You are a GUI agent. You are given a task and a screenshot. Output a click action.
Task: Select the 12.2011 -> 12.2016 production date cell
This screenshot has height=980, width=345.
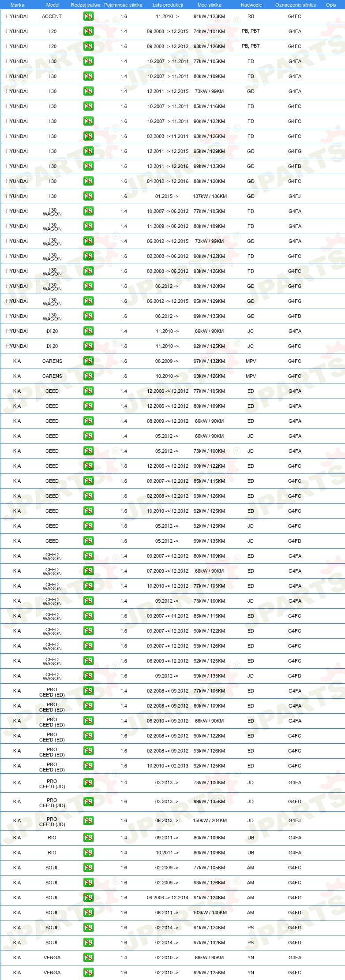[x=168, y=166]
